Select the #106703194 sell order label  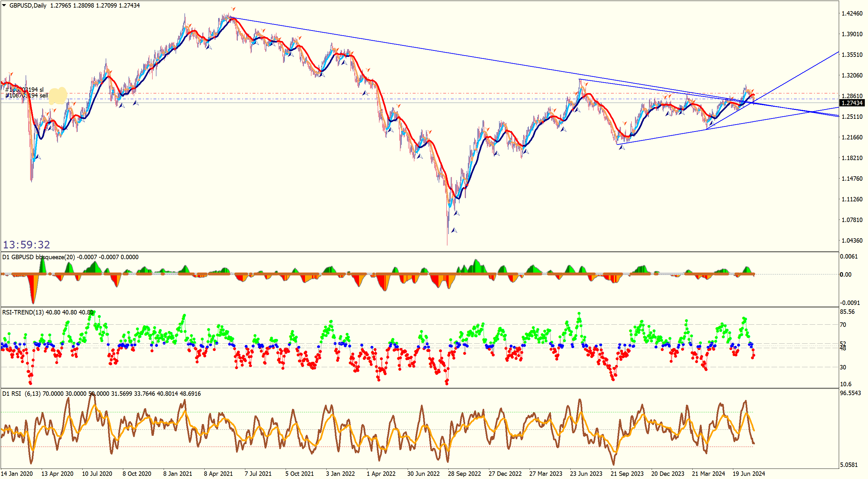click(x=26, y=96)
